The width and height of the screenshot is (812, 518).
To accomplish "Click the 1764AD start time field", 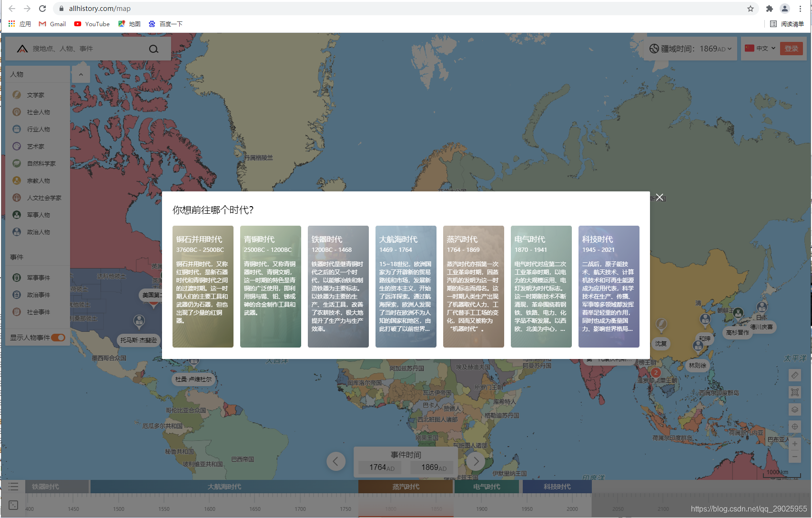I will pos(380,468).
